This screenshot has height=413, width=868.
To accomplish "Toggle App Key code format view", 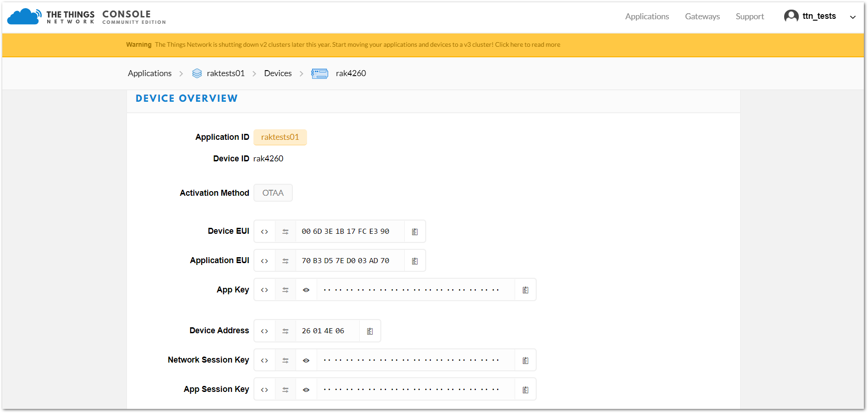I will pos(264,290).
